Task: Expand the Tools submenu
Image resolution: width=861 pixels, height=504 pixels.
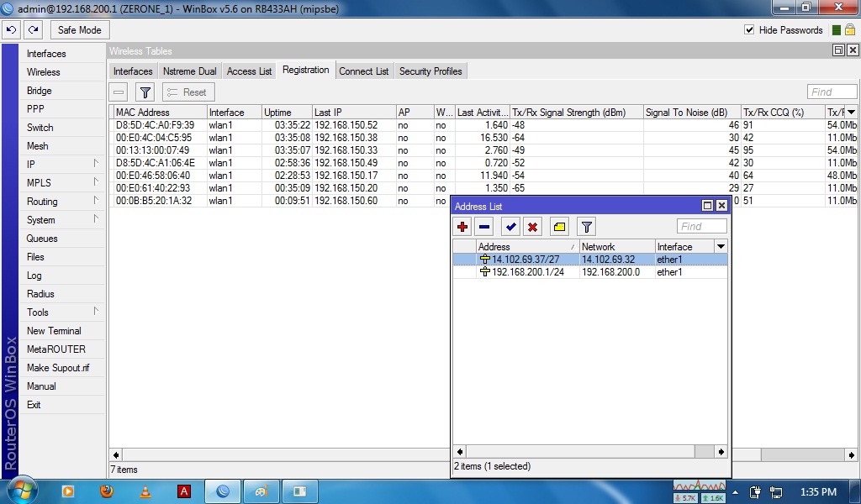Action: [61, 312]
